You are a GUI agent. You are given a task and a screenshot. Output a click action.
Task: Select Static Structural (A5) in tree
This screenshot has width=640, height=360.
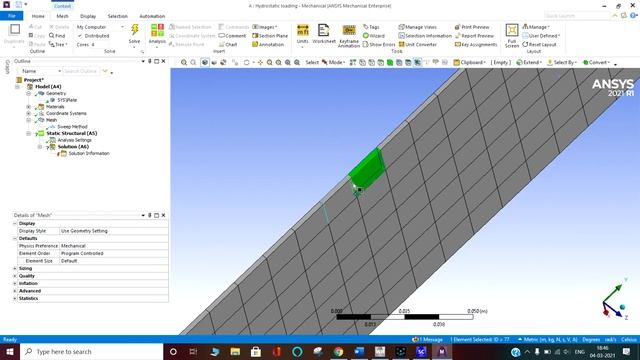click(x=71, y=133)
